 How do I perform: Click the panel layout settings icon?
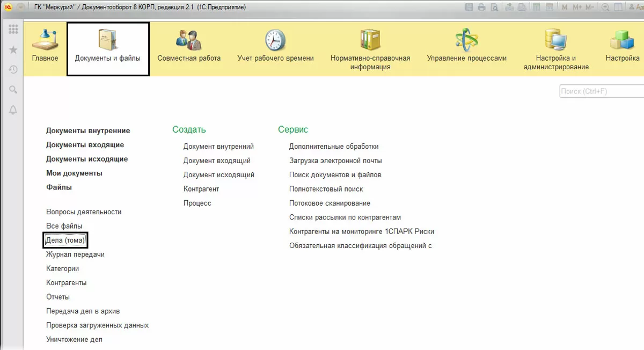click(x=618, y=7)
